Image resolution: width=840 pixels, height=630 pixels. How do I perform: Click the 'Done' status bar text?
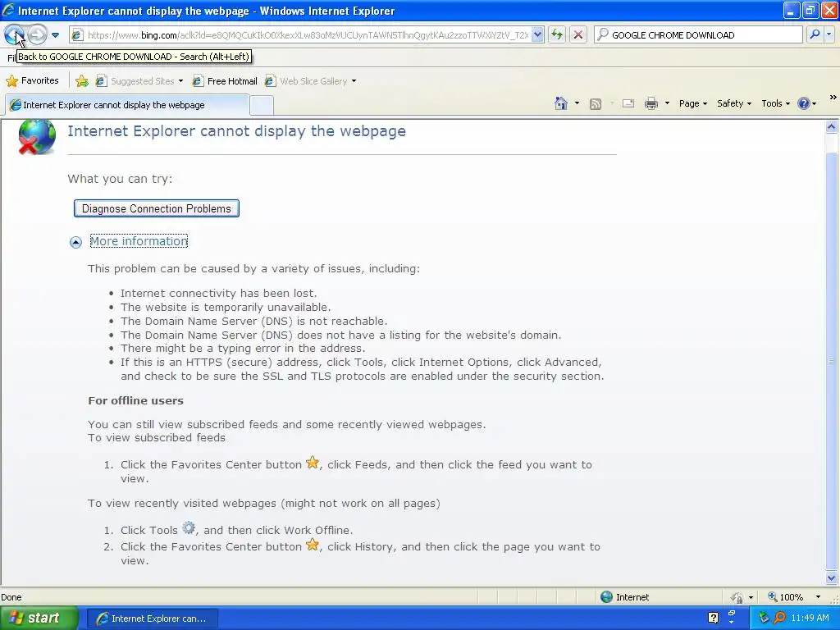pos(11,597)
